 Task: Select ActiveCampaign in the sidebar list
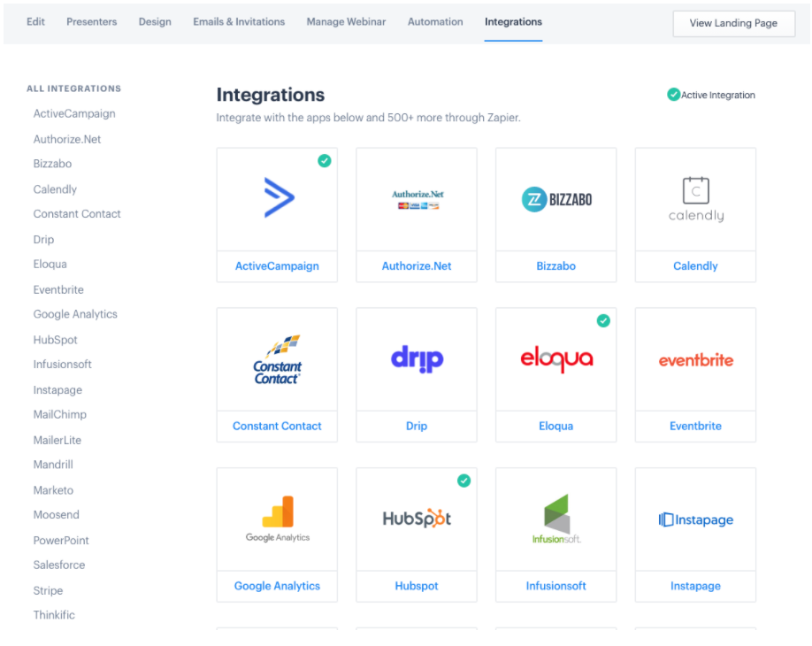(x=74, y=113)
